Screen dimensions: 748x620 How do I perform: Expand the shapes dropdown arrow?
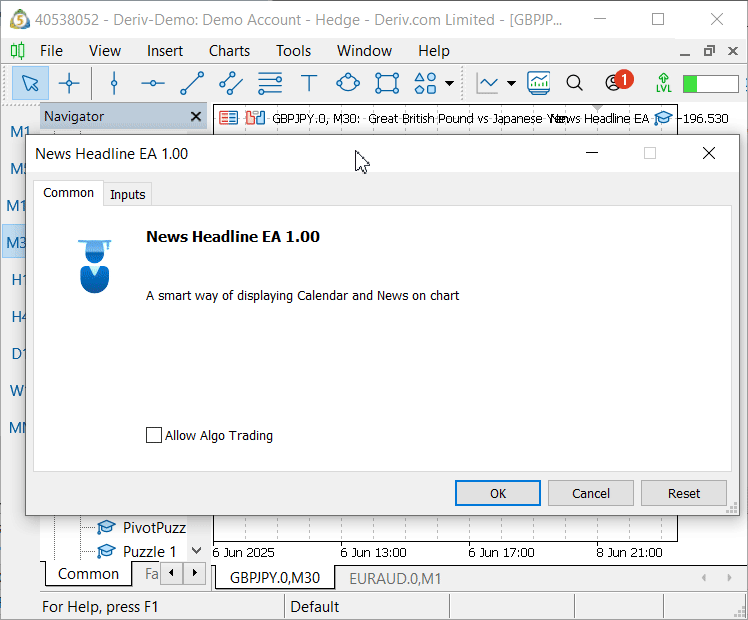(449, 83)
